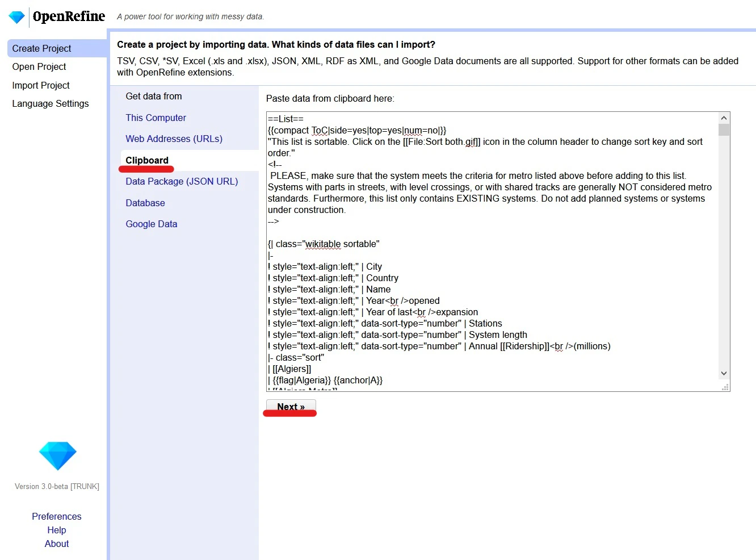The height and width of the screenshot is (560, 756).
Task: Switch to the Import Project tab
Action: pyautogui.click(x=41, y=85)
